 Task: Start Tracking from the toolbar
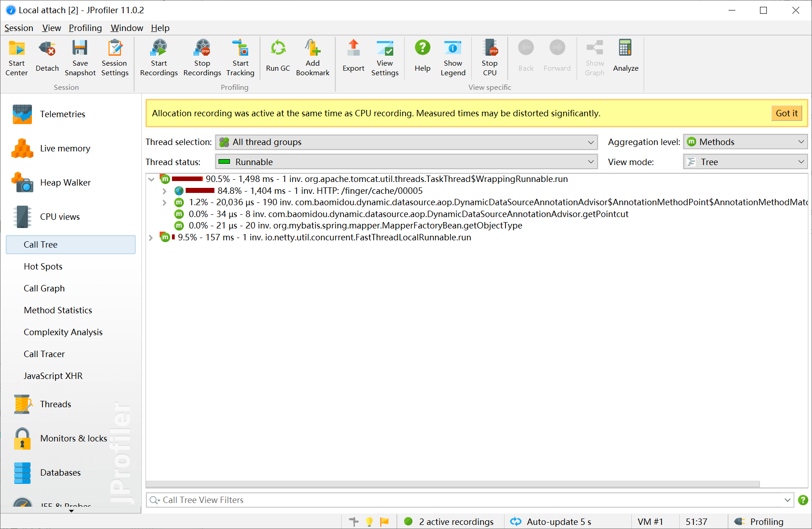(240, 58)
